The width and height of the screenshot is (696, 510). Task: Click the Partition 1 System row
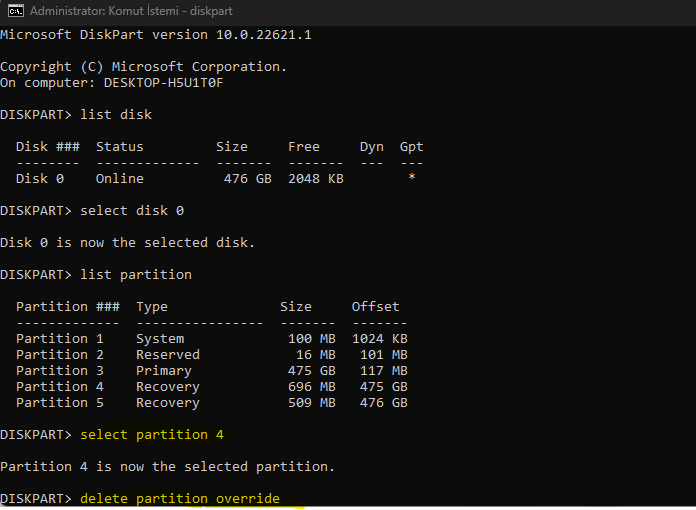pyautogui.click(x=211, y=338)
